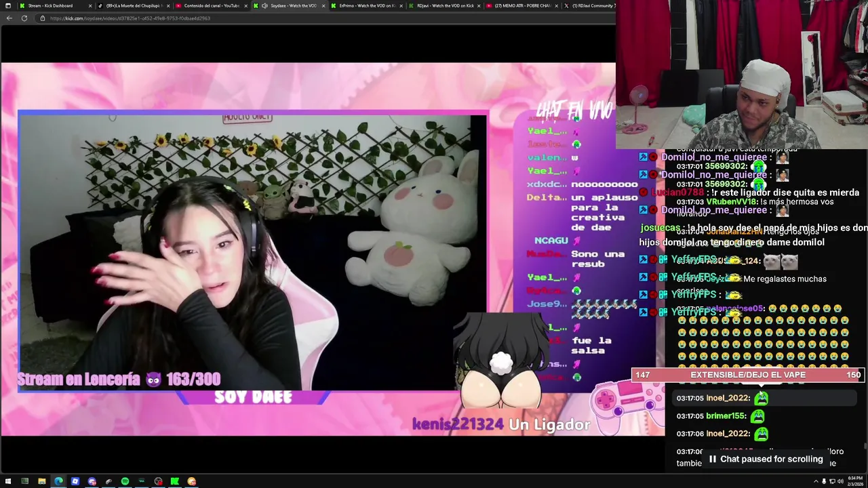The width and height of the screenshot is (868, 488).
Task: Close the Soydaee Watch the VOD tab
Action: coord(323,5)
